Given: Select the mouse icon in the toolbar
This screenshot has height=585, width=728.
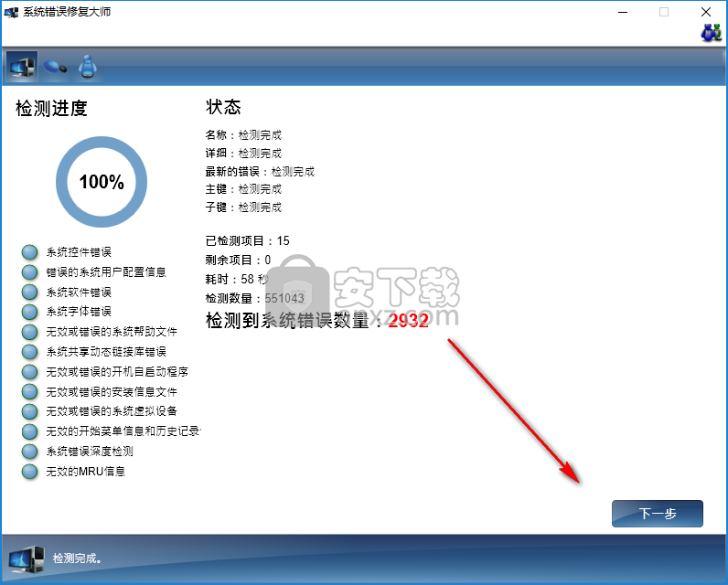Looking at the screenshot, I should 55,68.
